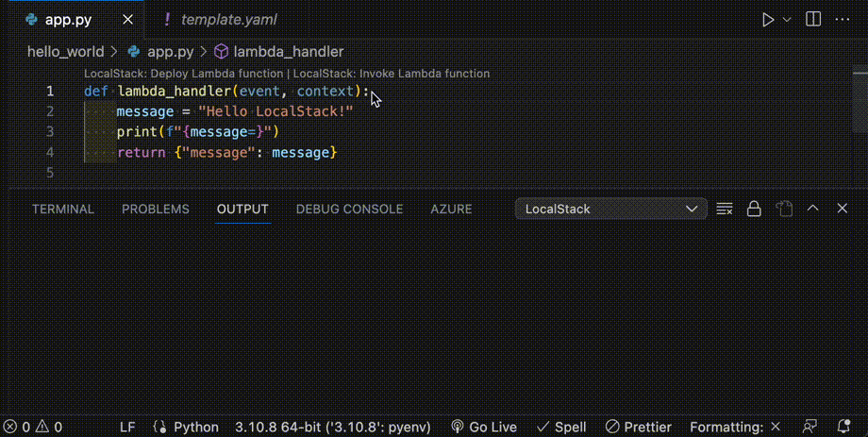Click Deploy Lambda function CodeLens link

183,74
